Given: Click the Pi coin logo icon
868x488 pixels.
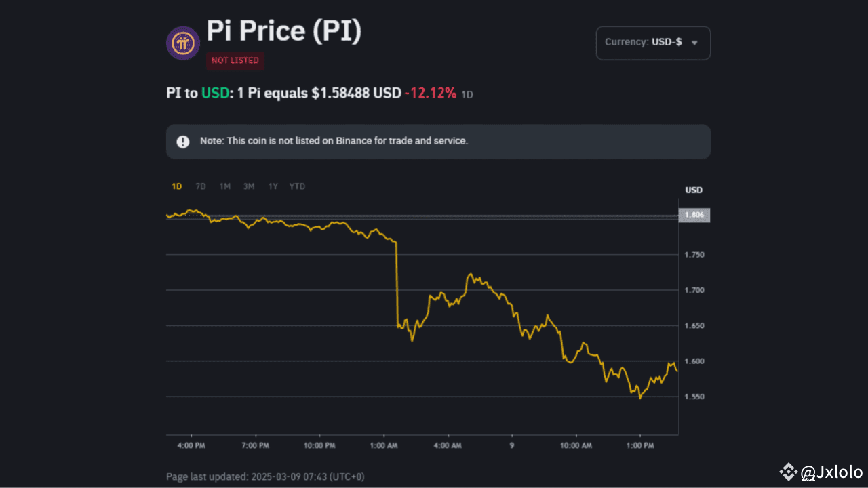Looking at the screenshot, I should 183,43.
